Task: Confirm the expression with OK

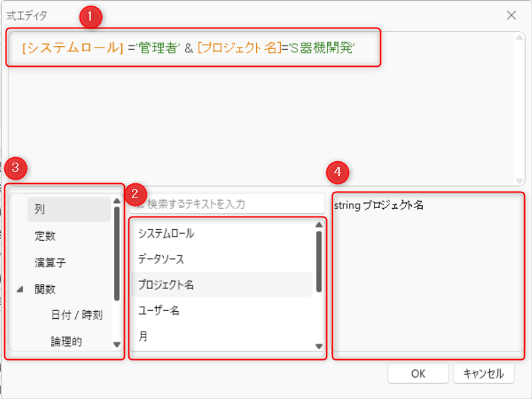Action: tap(418, 373)
